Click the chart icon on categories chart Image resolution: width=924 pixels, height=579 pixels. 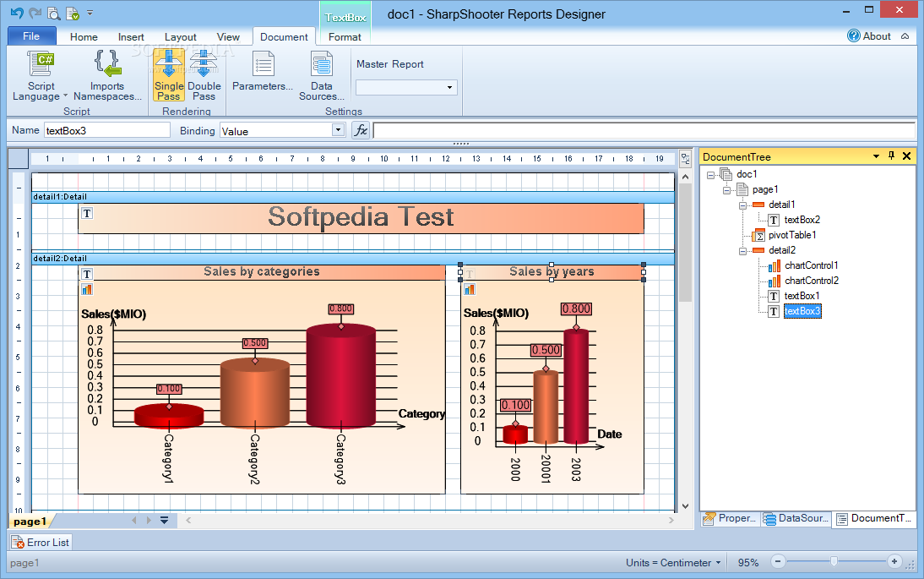87,289
